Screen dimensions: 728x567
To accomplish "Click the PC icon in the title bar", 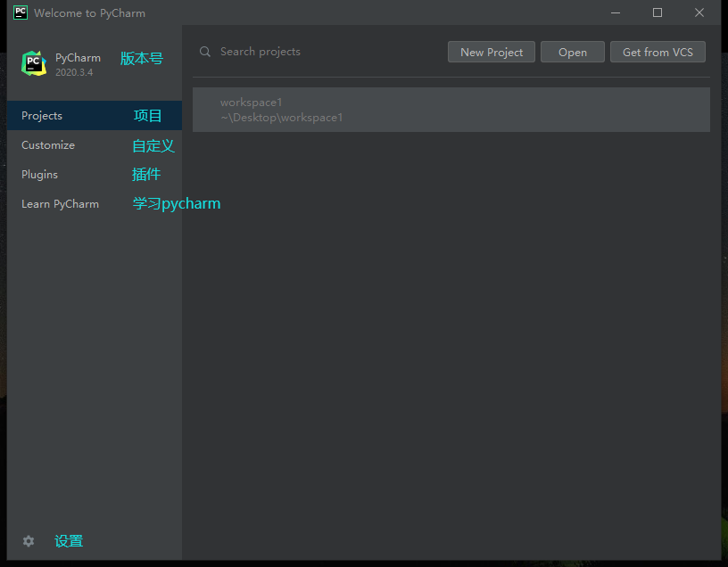I will (x=20, y=12).
